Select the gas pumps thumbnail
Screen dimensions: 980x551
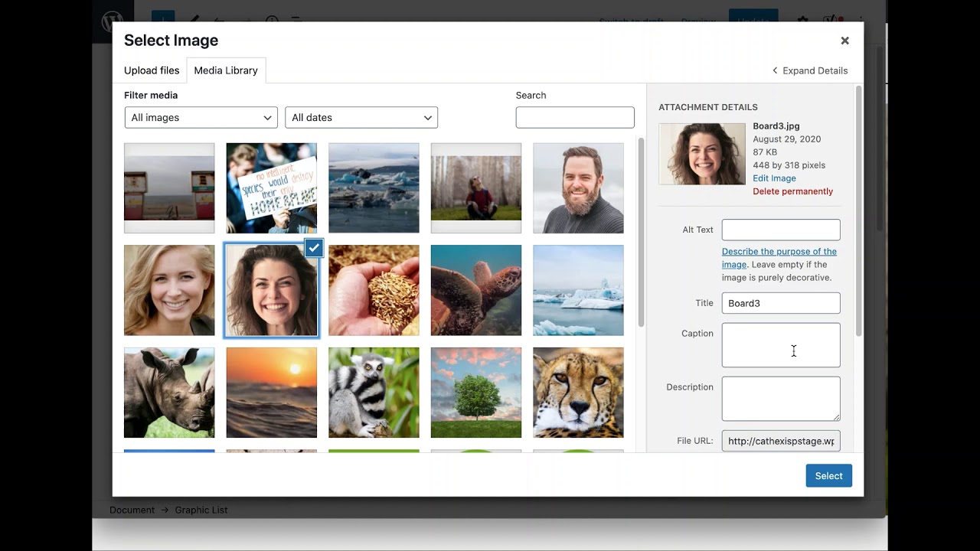(x=169, y=188)
